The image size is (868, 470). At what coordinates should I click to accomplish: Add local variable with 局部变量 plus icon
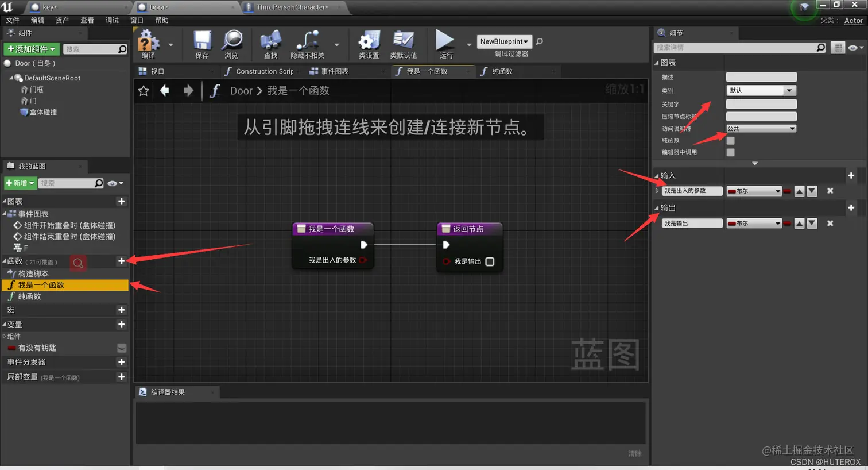(121, 377)
